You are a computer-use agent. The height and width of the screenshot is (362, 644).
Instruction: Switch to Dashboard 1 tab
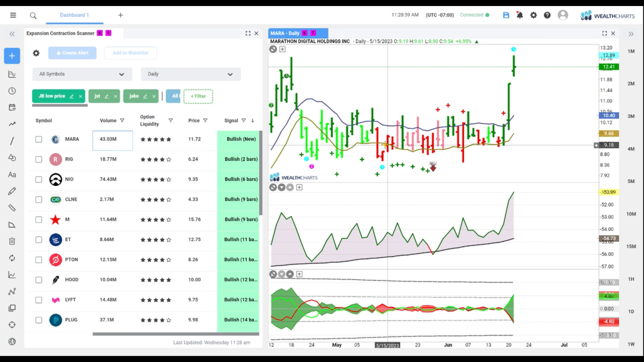pyautogui.click(x=74, y=15)
